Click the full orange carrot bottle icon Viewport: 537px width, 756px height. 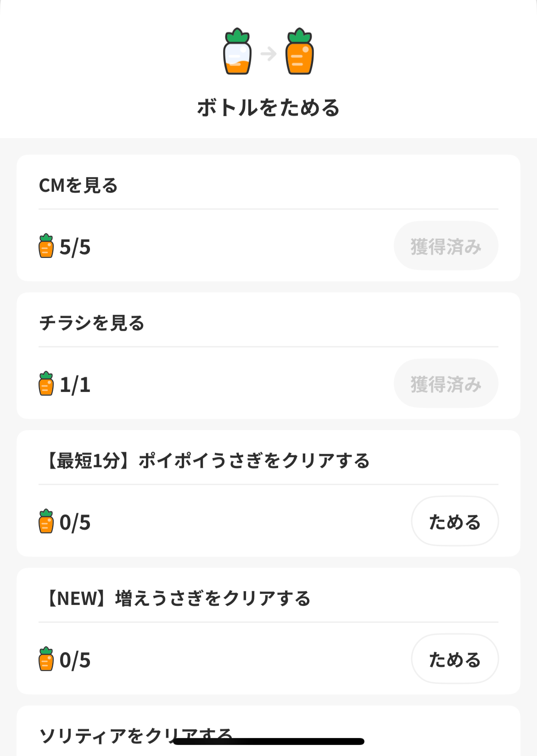(299, 52)
